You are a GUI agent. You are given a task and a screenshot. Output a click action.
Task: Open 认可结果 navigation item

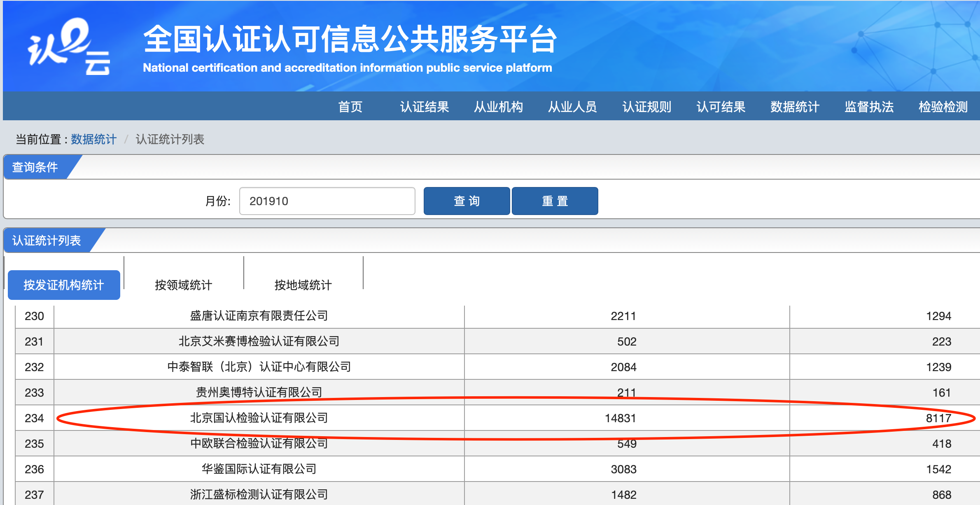(x=721, y=107)
